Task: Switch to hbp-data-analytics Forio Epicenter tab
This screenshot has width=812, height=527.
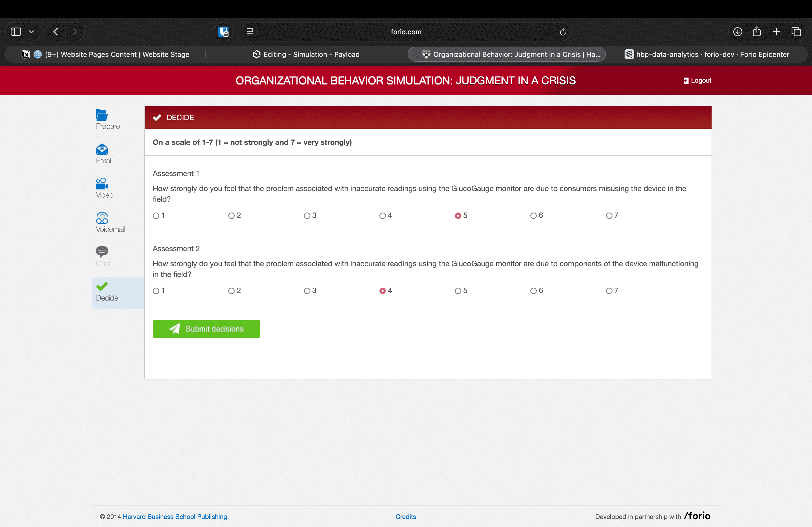Action: tap(706, 54)
